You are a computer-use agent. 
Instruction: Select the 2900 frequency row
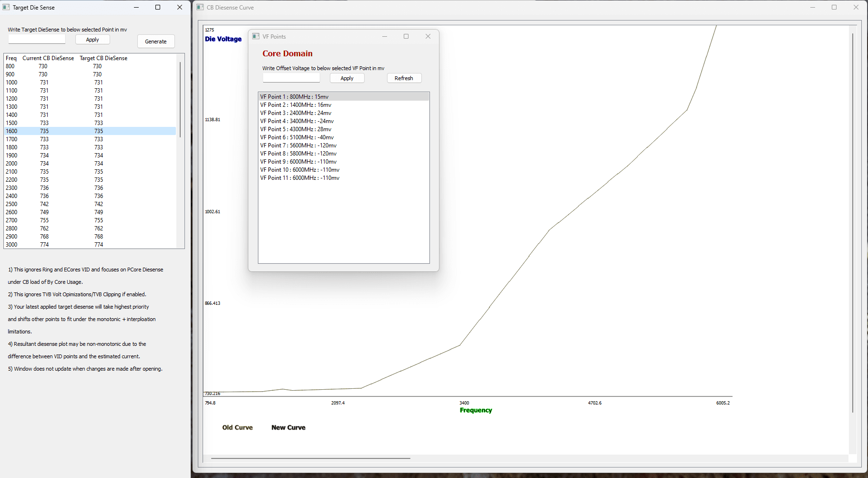(x=90, y=237)
